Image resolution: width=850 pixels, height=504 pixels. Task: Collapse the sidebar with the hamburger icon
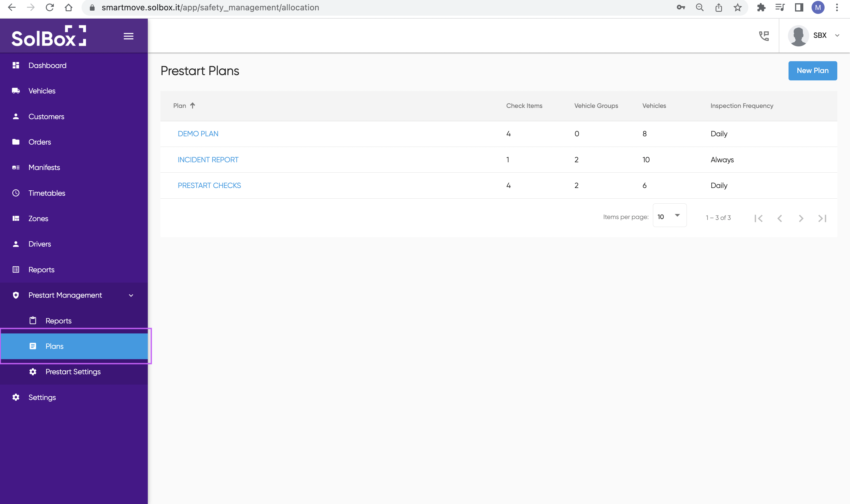(128, 36)
